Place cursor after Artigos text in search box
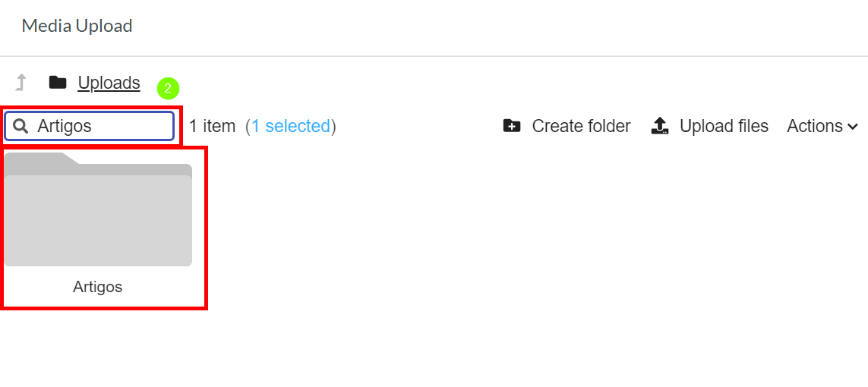The height and width of the screenshot is (387, 868). (x=93, y=127)
